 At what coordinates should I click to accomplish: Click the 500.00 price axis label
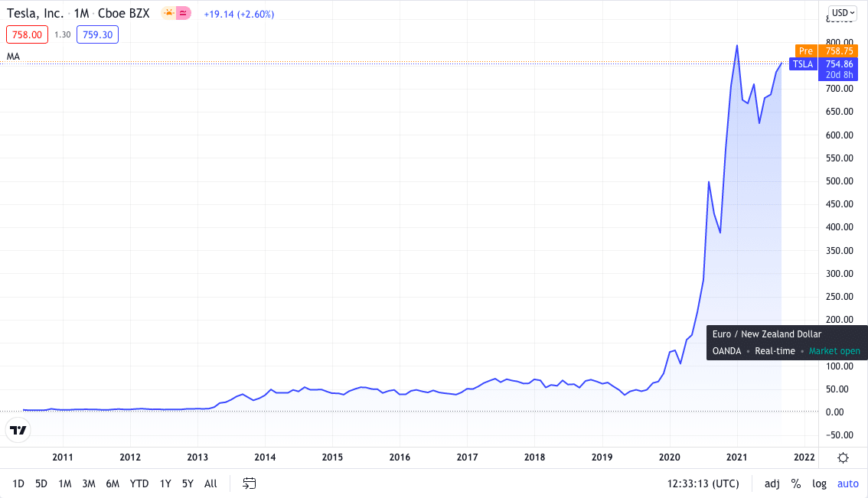[x=839, y=181]
